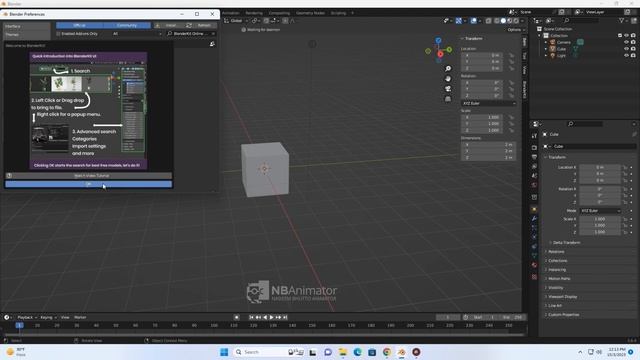Select Cube in the outliner tree
Viewport: 640px width, 360px height.
(561, 49)
